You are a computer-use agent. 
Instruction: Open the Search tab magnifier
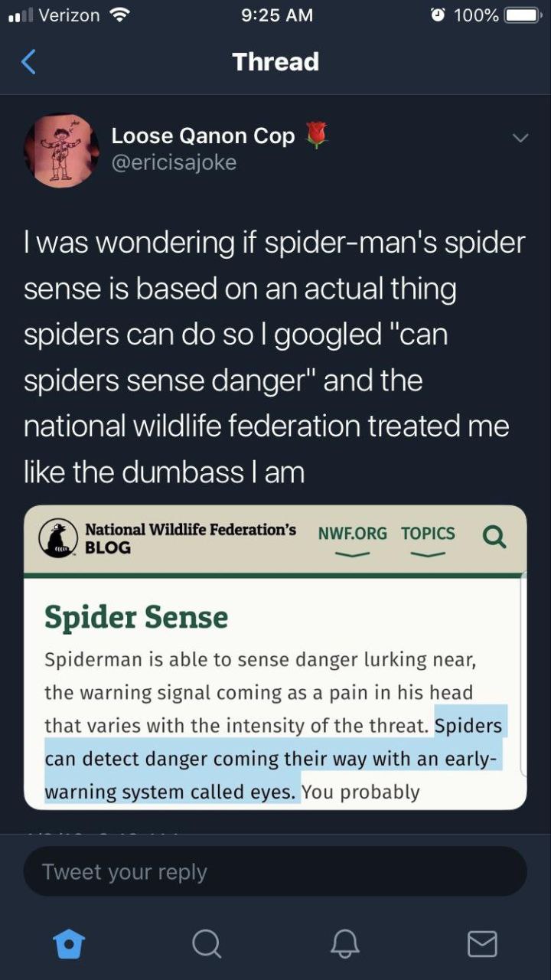[207, 943]
